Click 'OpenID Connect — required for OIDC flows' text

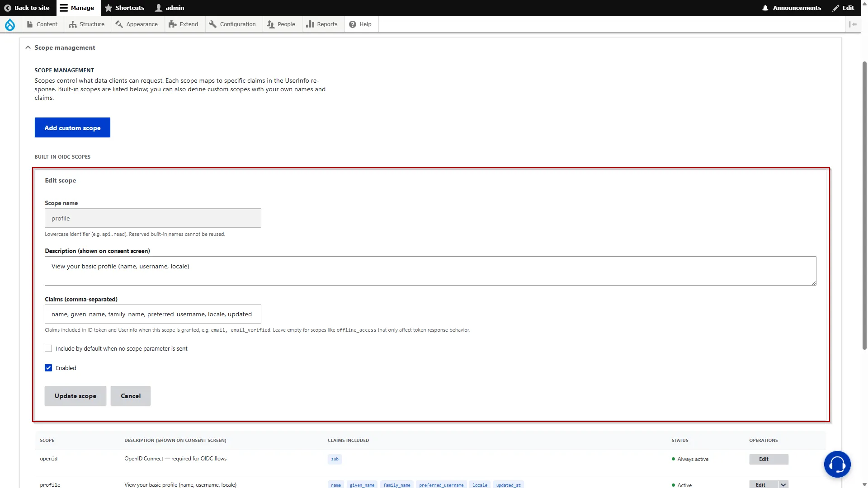tap(175, 459)
